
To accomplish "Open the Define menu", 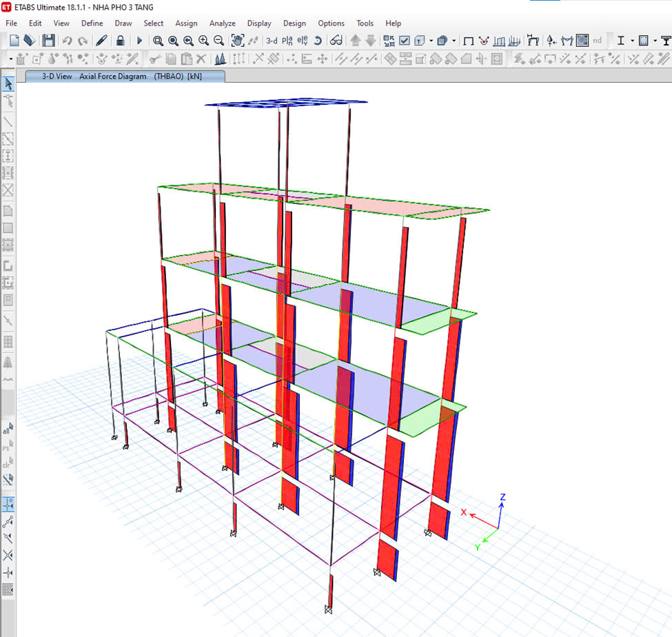I will point(92,23).
